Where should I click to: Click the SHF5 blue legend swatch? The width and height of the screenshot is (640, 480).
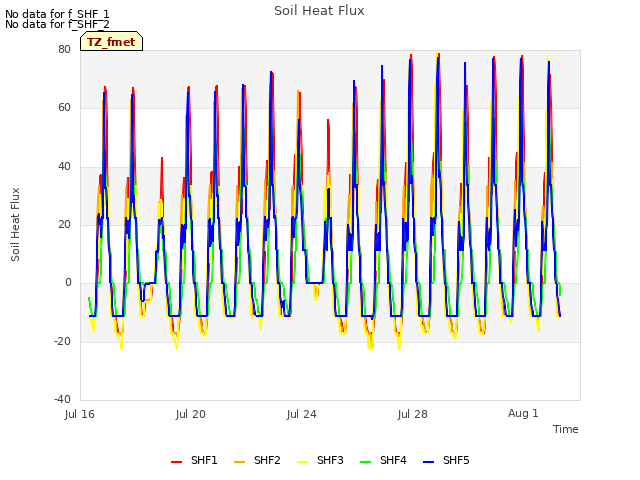pos(429,462)
